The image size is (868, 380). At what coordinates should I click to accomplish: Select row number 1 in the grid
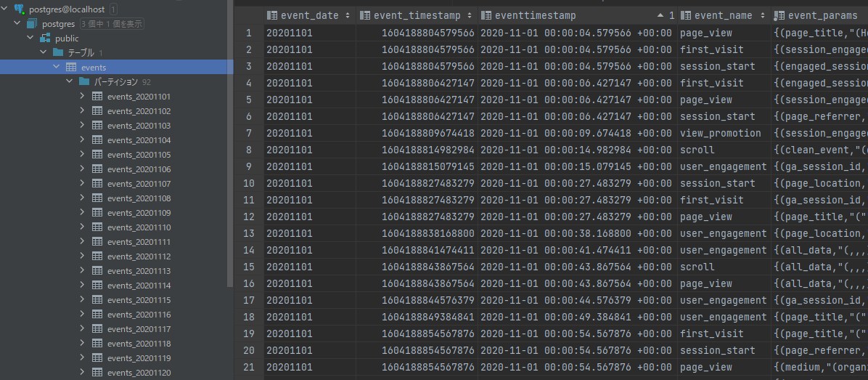click(248, 33)
